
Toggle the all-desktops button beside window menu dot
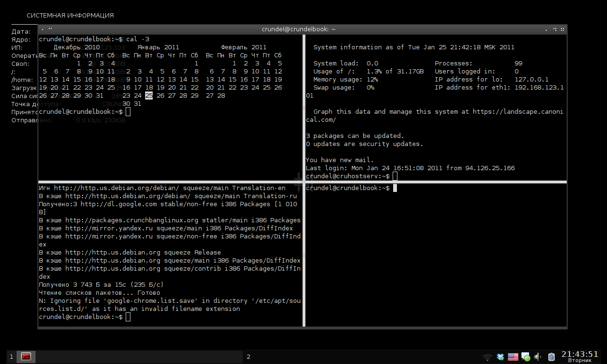[x=50, y=29]
